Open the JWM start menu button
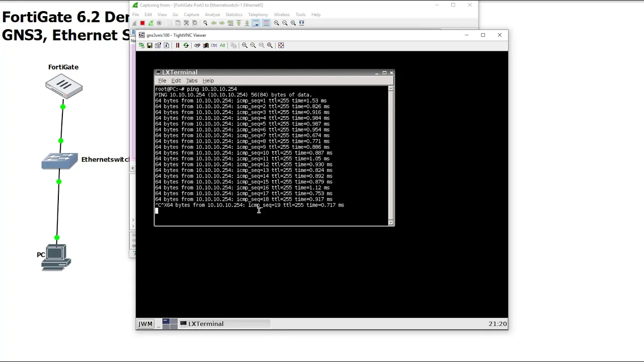Viewport: 644px width, 362px height. (145, 324)
